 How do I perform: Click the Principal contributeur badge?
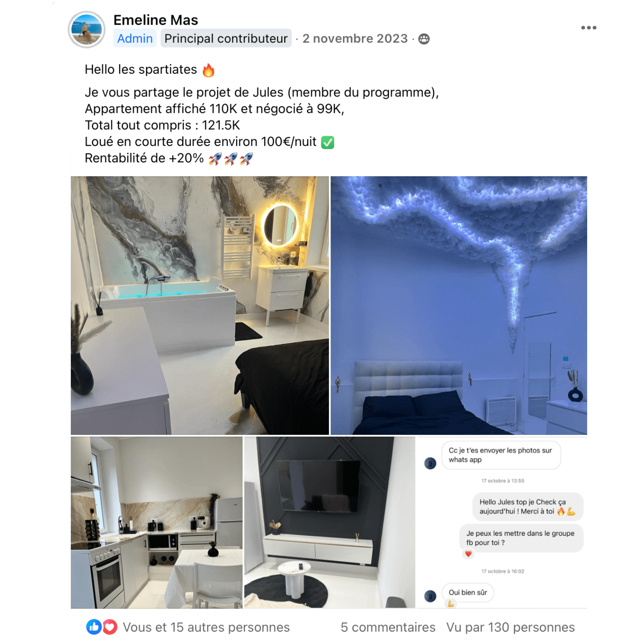click(226, 38)
